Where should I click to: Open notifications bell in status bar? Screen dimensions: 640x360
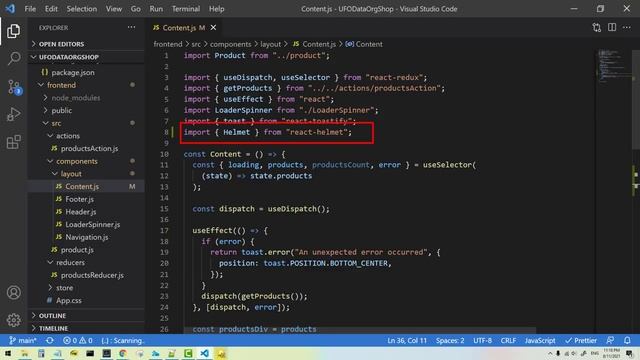tap(627, 340)
